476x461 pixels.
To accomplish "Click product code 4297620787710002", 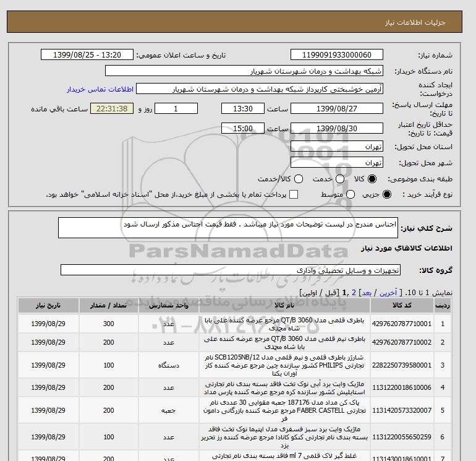I will pyautogui.click(x=402, y=342).
